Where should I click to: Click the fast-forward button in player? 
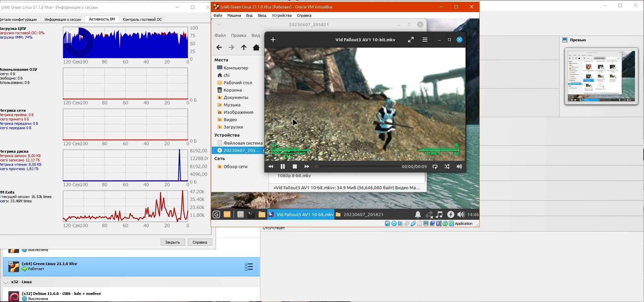point(307,166)
